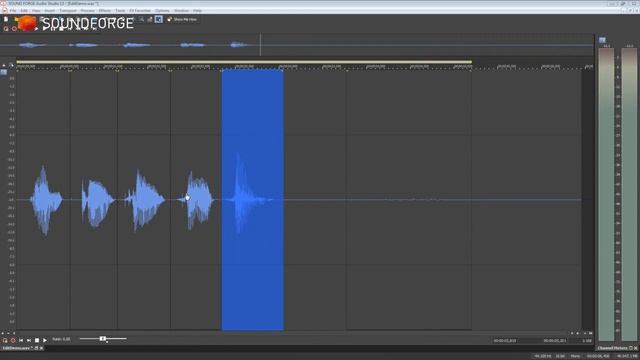
Task: Maximize the Channel Meters panel
Action: click(631, 348)
